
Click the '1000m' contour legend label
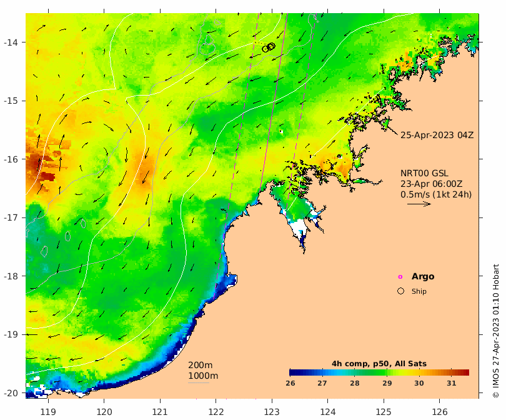tap(203, 376)
